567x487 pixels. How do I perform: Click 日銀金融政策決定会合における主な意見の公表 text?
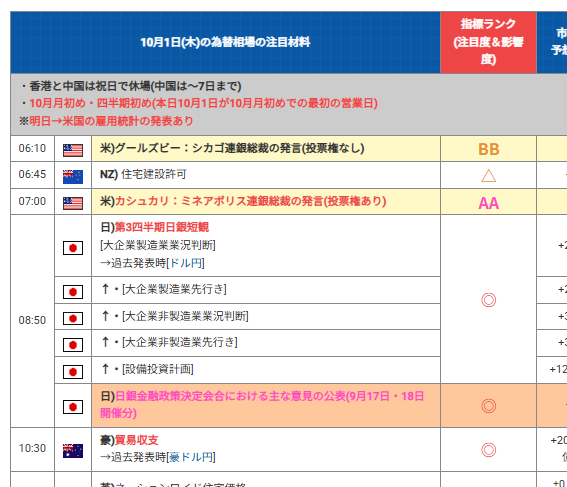262,405
